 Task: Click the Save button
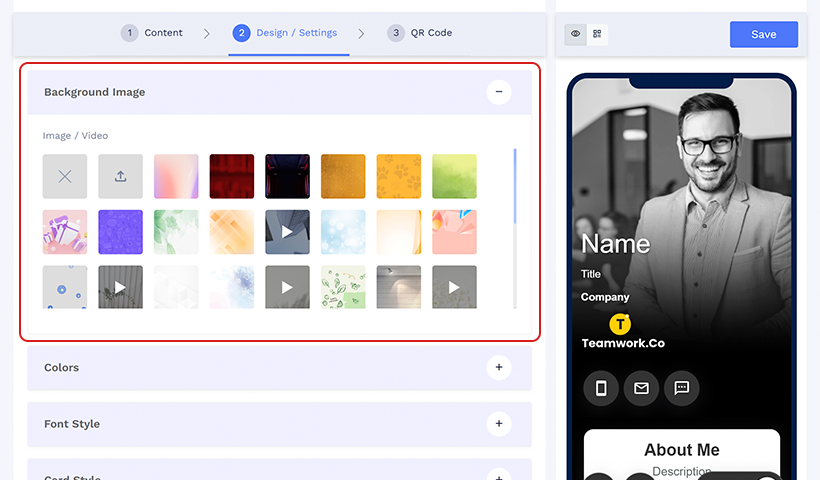[x=764, y=35]
